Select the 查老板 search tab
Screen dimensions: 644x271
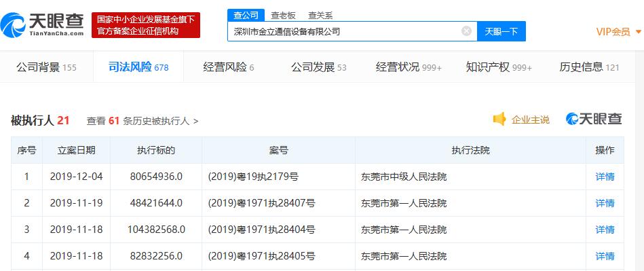tap(283, 16)
